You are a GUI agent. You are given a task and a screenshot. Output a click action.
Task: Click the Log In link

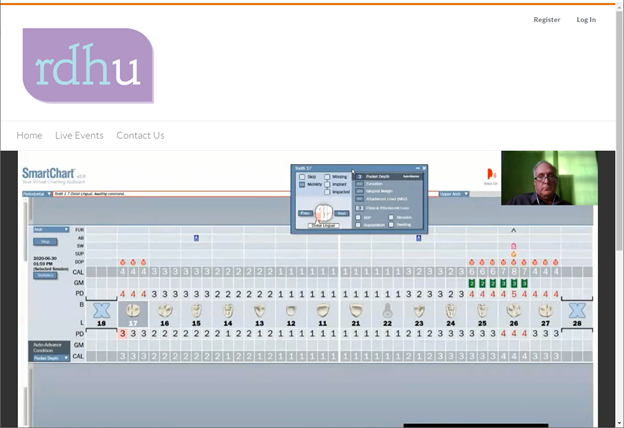point(586,19)
